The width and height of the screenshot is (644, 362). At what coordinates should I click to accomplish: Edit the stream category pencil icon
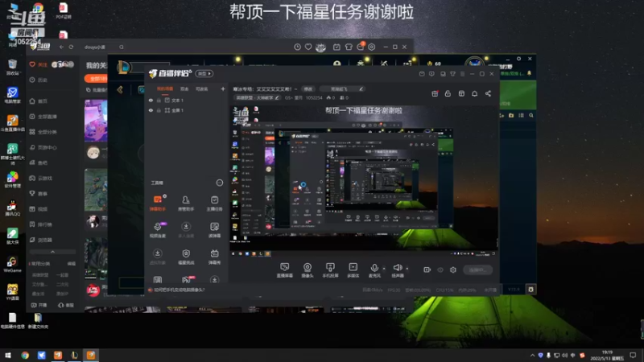coord(277,97)
